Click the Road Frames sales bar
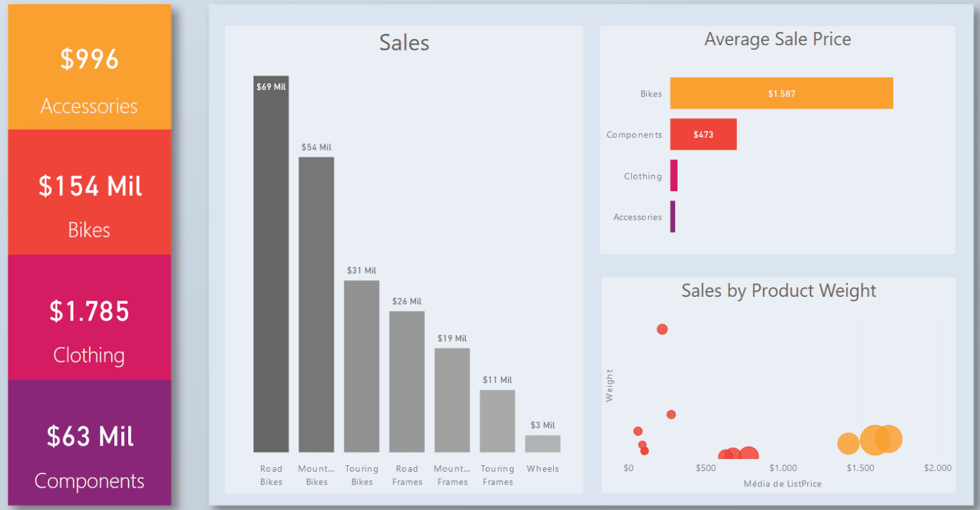 click(406, 380)
